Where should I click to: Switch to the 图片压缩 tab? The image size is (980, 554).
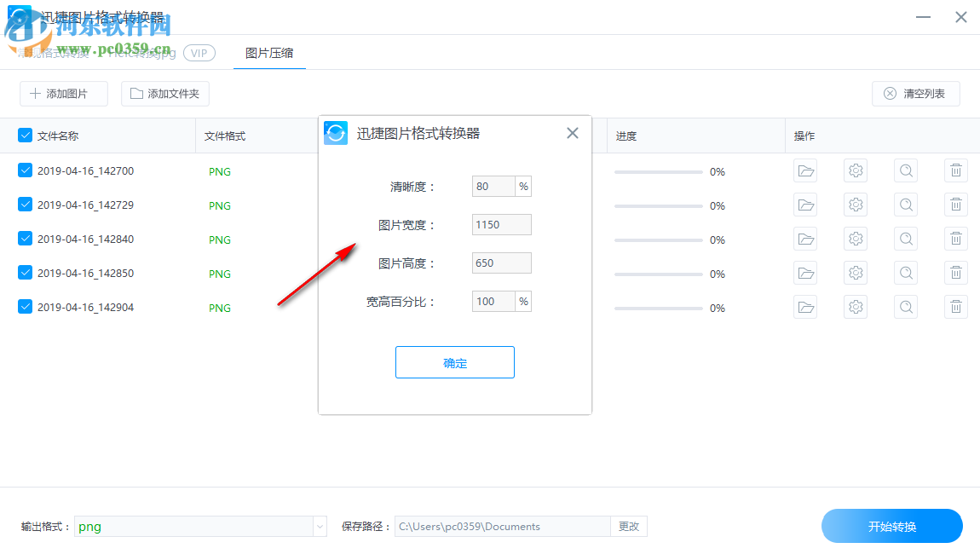[x=269, y=53]
